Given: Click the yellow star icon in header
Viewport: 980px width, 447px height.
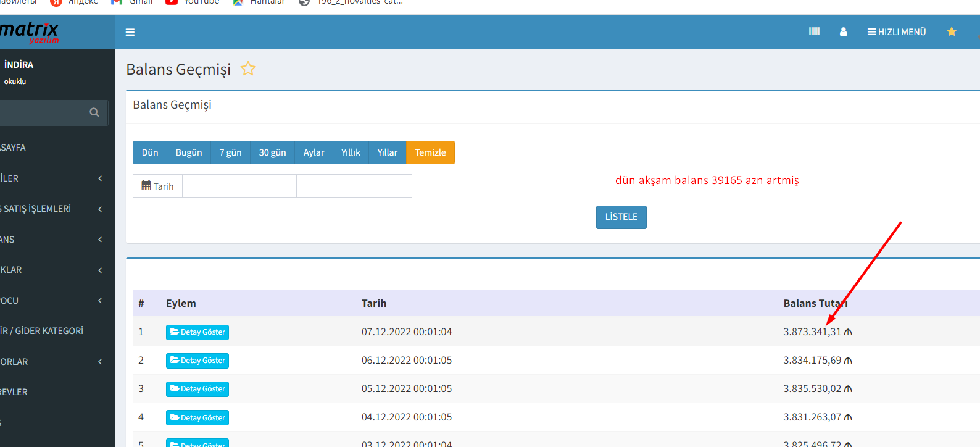Looking at the screenshot, I should tap(951, 31).
